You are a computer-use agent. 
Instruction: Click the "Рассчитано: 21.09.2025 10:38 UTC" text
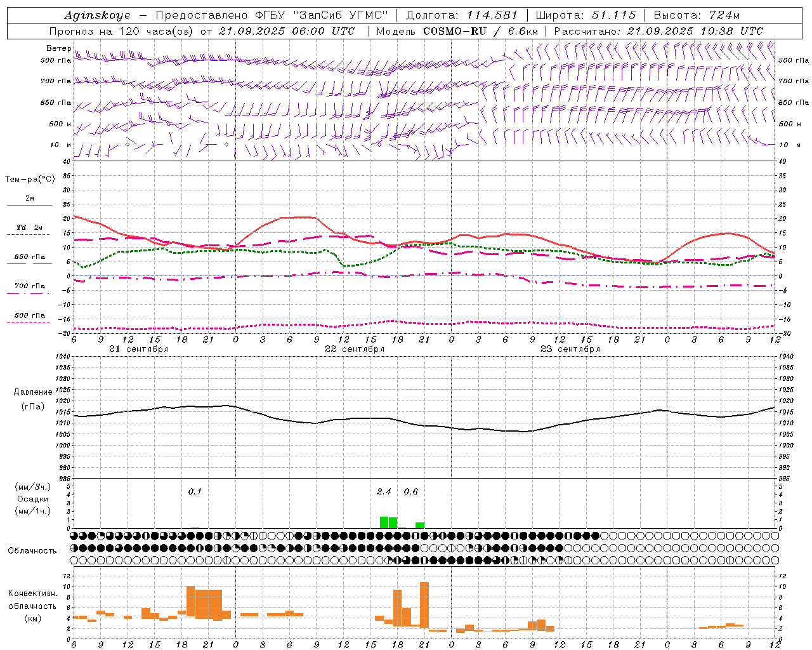pos(658,31)
